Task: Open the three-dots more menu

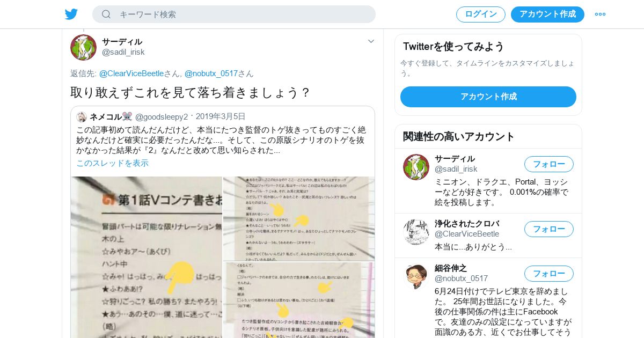Action: click(600, 14)
